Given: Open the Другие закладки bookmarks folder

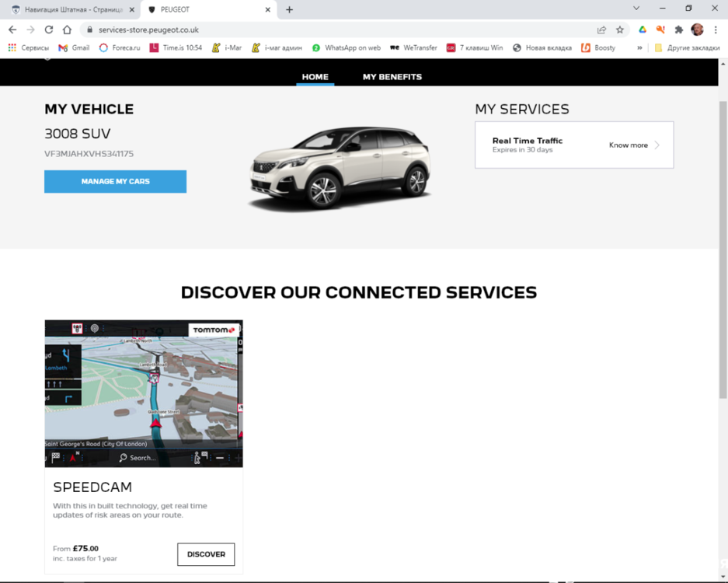Looking at the screenshot, I should click(687, 48).
